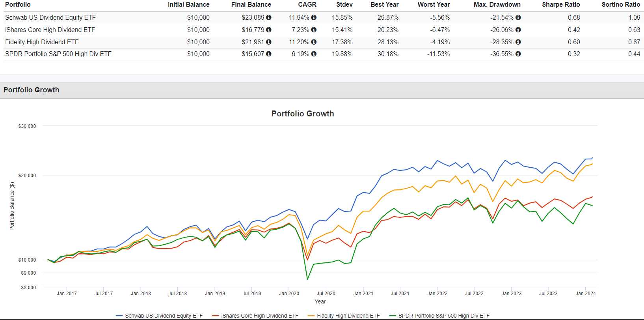Screen dimensions: 644x320
Task: Click info icon beside $16,779 final balance
Action: point(269,30)
